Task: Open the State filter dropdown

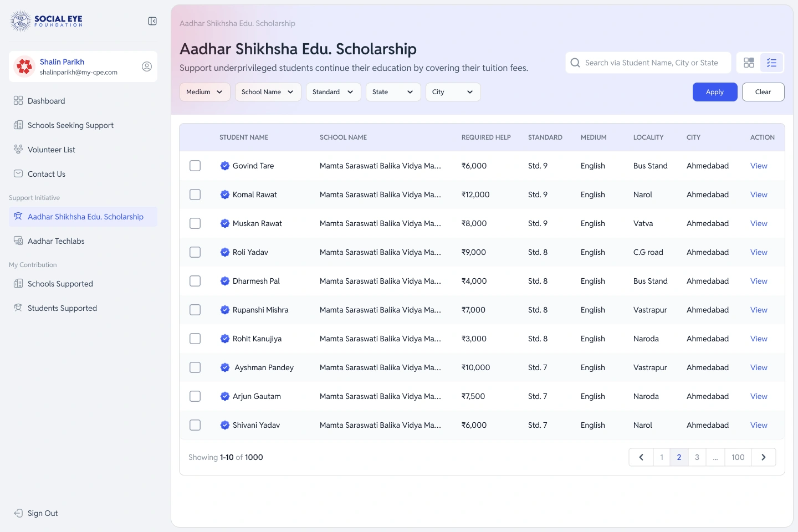Action: coord(393,92)
